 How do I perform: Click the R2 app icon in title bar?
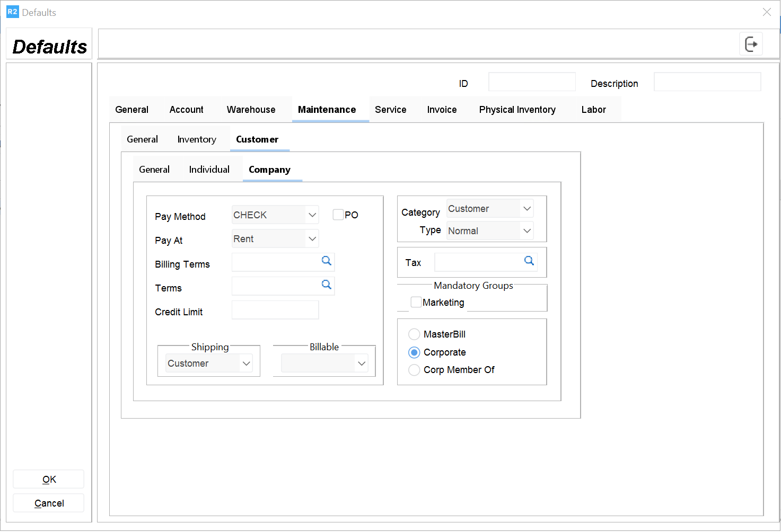tap(12, 12)
